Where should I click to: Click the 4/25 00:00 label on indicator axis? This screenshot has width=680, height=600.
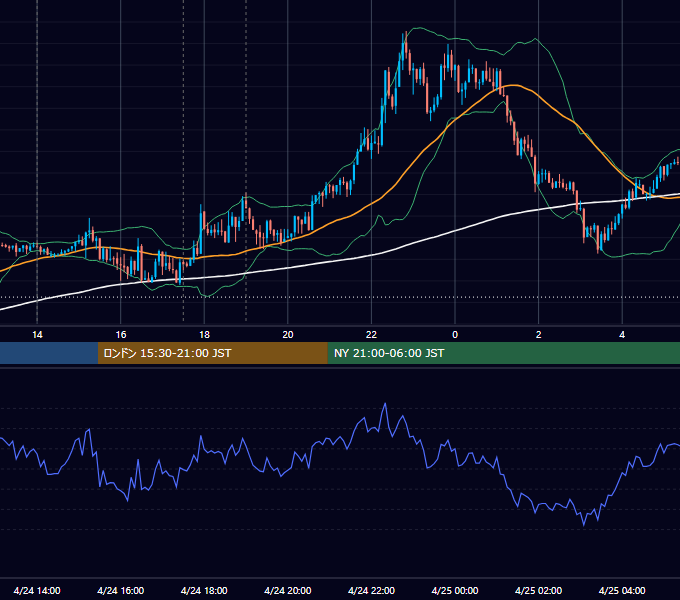455,590
